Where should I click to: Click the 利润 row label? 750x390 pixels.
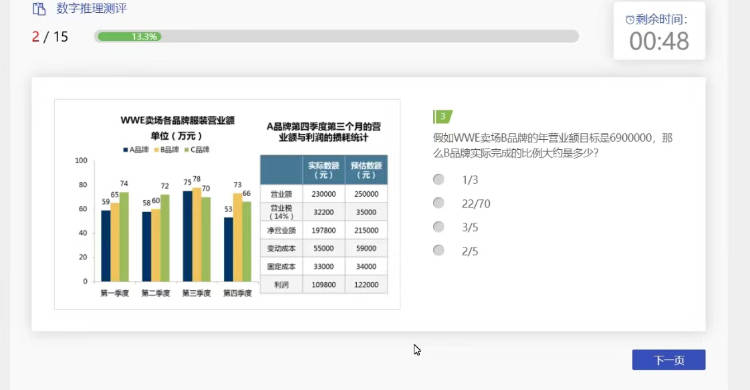click(281, 285)
